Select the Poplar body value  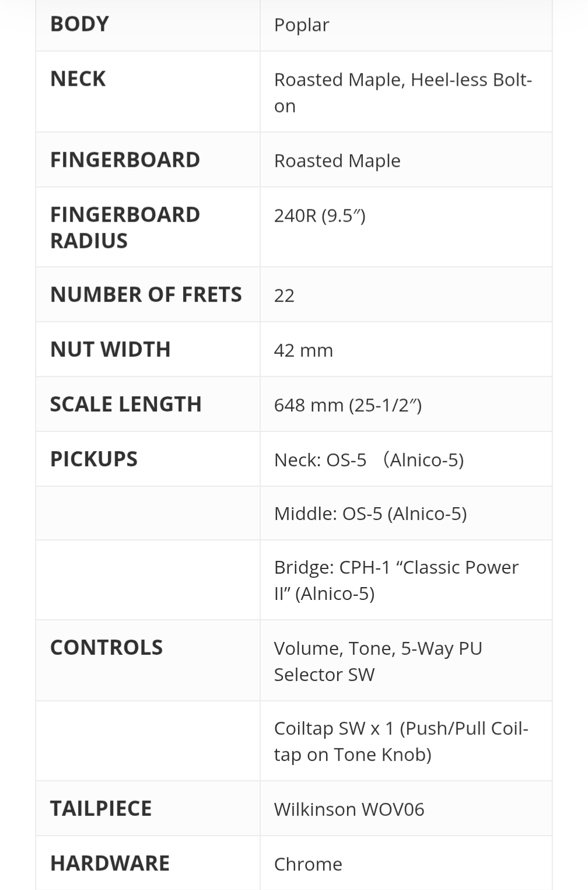click(302, 25)
